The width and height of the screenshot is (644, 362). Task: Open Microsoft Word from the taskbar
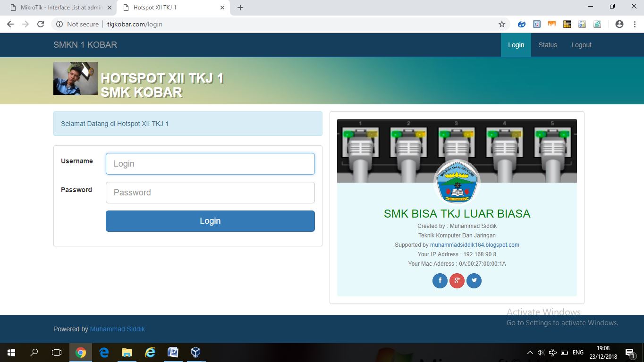(173, 352)
